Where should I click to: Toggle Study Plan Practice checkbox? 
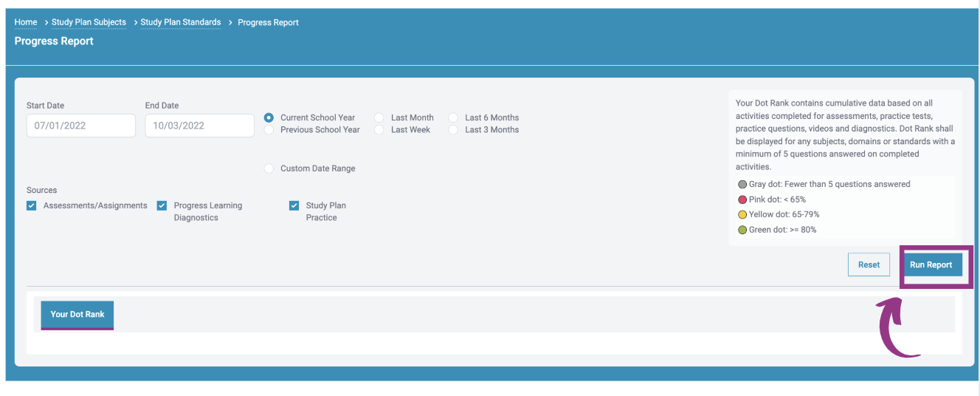[294, 205]
